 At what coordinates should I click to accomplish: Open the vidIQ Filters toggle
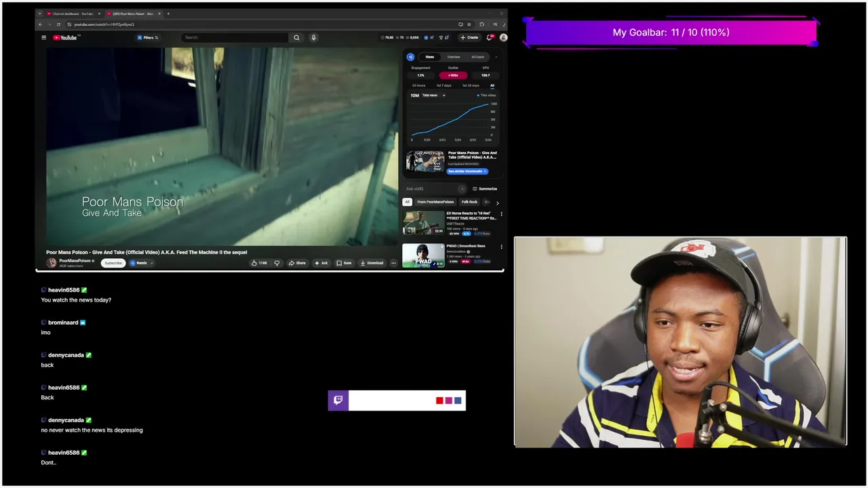pyautogui.click(x=147, y=38)
